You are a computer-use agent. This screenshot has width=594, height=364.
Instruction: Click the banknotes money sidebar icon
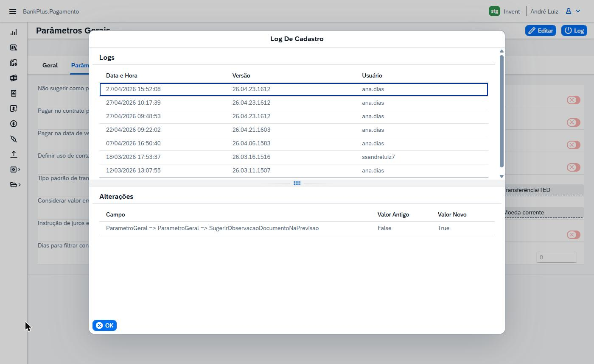pos(14,78)
